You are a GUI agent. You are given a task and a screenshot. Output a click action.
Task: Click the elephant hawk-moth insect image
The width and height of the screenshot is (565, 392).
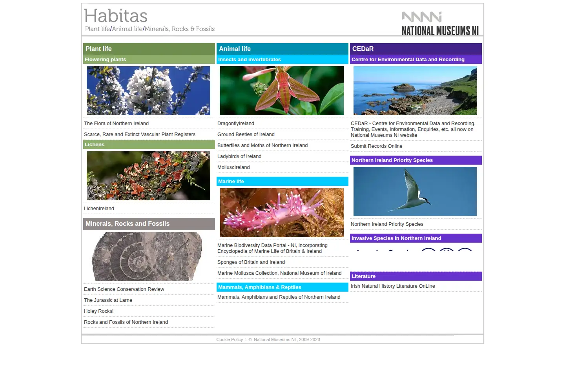coord(282,91)
